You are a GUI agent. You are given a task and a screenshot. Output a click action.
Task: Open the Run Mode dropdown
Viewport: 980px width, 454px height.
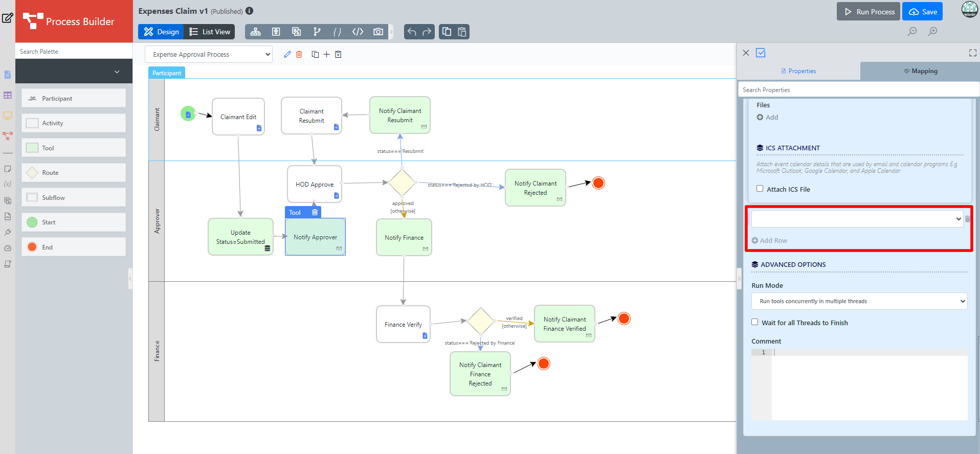pyautogui.click(x=859, y=301)
